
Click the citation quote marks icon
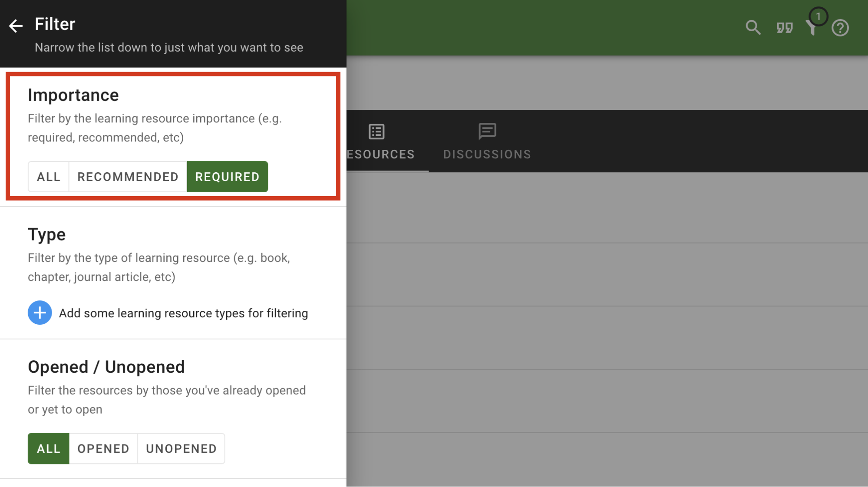(x=785, y=28)
